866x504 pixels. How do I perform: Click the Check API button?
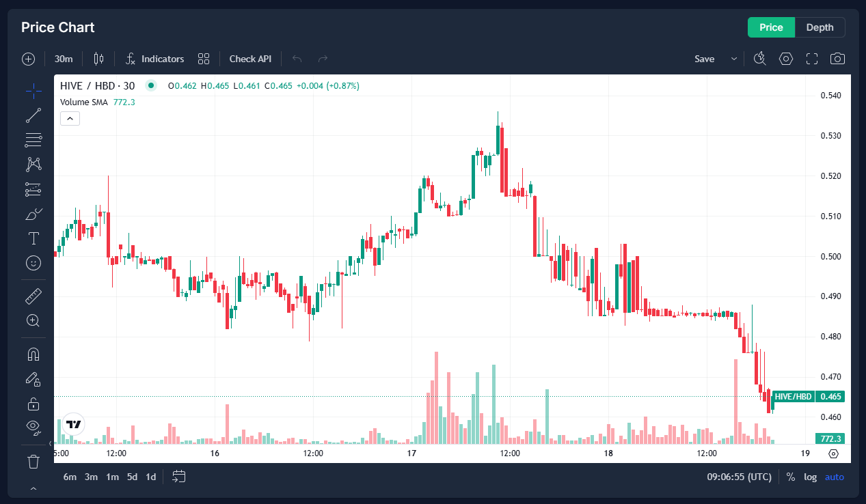250,59
